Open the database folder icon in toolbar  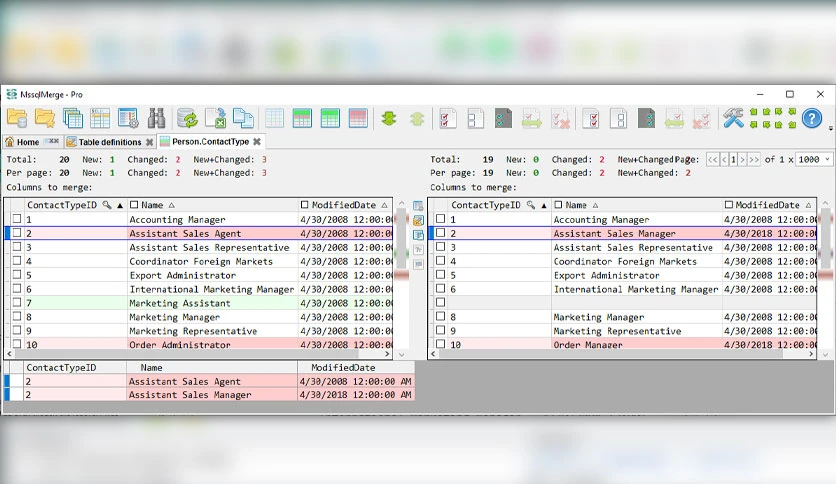pos(17,118)
